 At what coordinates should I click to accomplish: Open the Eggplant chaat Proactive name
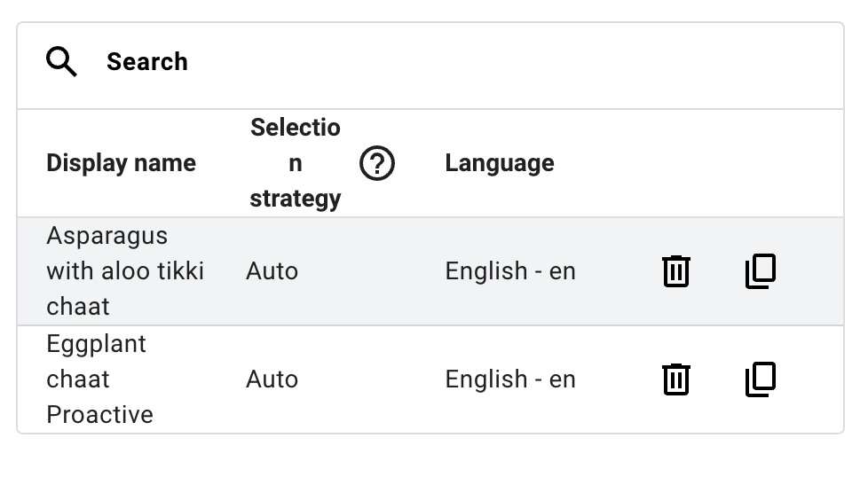coord(99,379)
